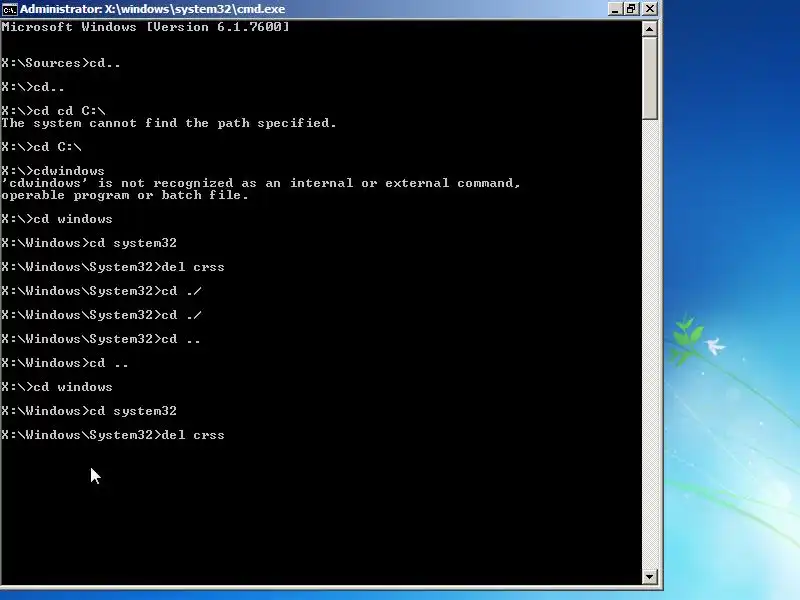
Task: Minimize the command prompt window
Action: coord(615,9)
